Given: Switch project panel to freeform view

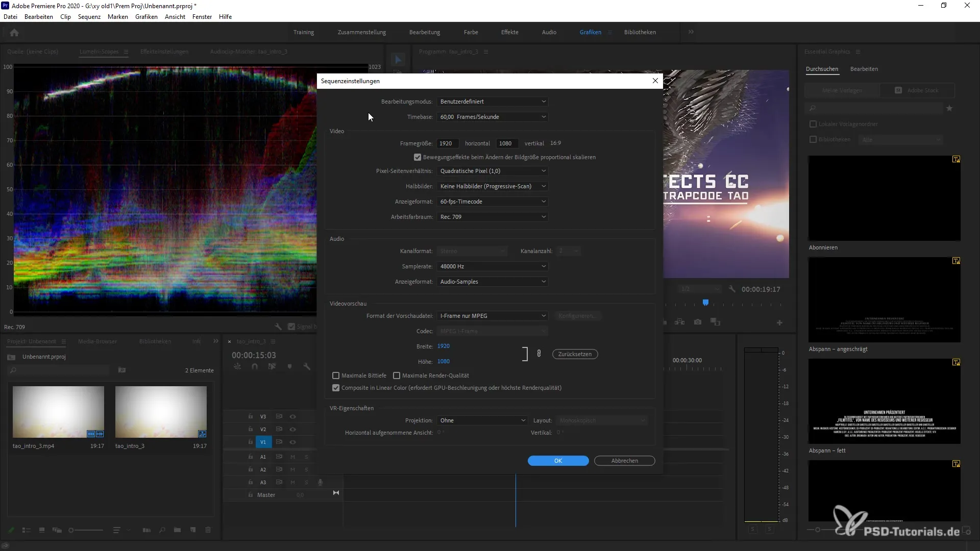Looking at the screenshot, I should pyautogui.click(x=57, y=530).
